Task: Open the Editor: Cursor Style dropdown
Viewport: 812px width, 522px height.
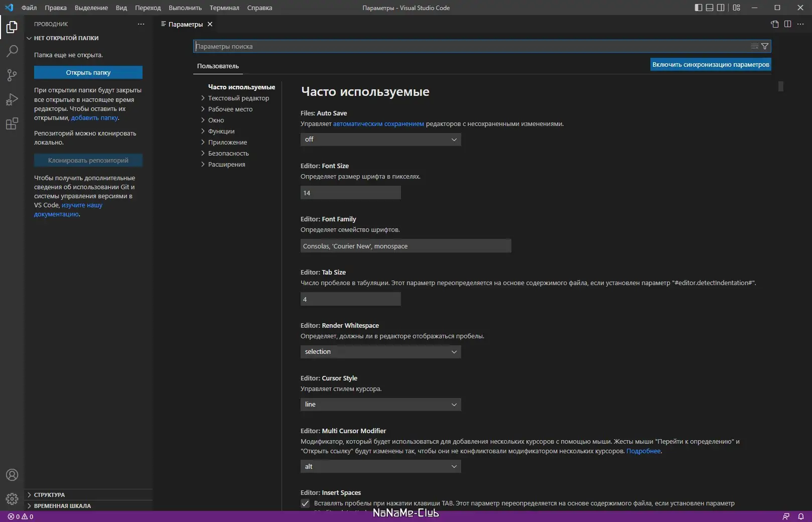Action: (380, 405)
